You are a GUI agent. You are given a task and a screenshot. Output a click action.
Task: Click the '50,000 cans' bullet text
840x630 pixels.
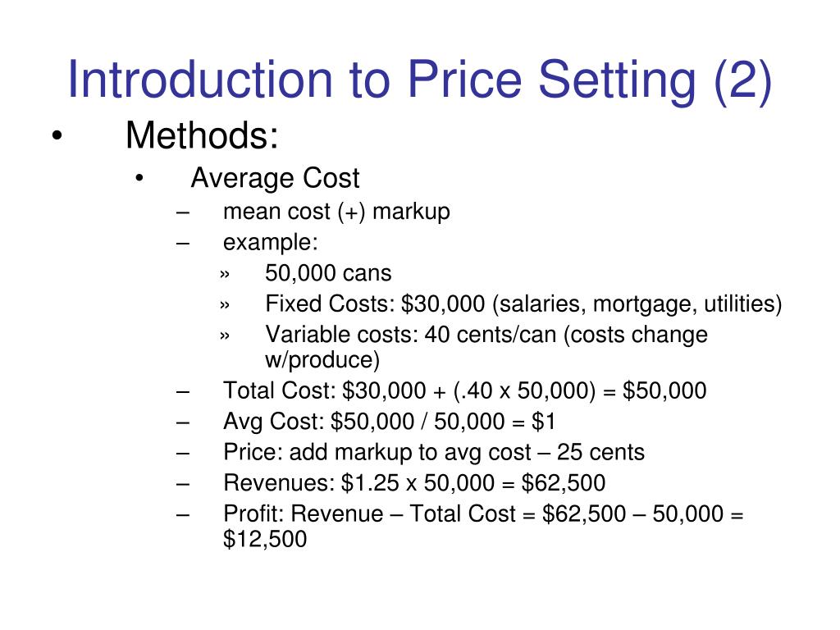tap(328, 273)
